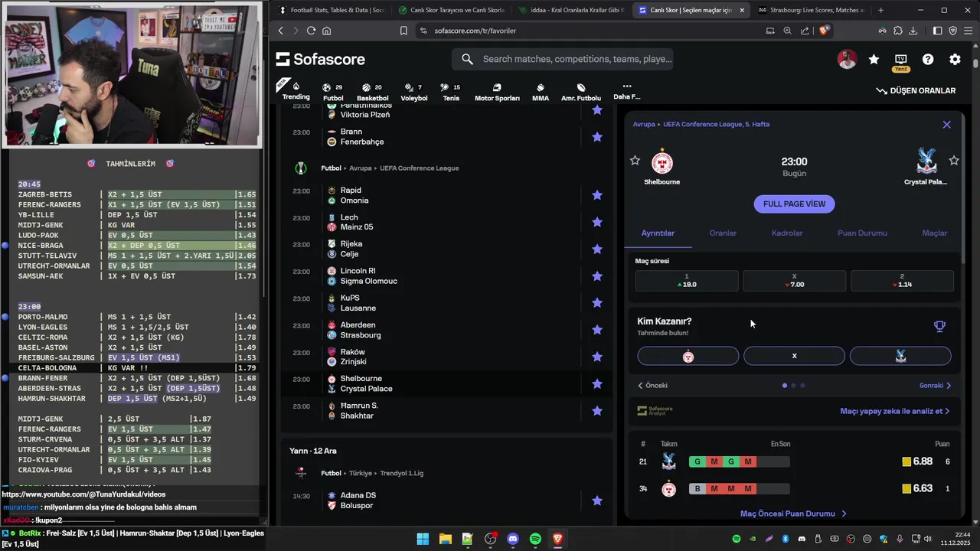The height and width of the screenshot is (551, 980).
Task: Unfavorite the Aberdeen - Strasbourg match
Action: coord(597,330)
